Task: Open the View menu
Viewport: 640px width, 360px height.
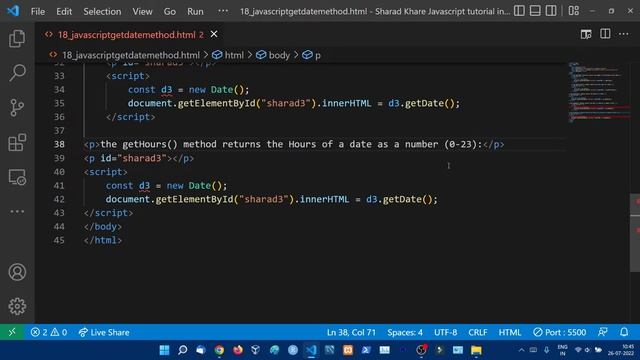Action: [x=142, y=11]
